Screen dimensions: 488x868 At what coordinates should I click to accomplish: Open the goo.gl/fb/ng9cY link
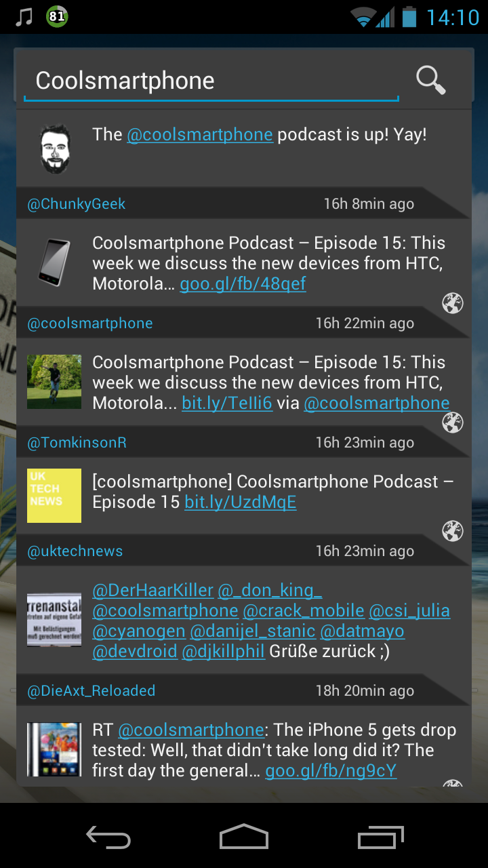point(331,771)
